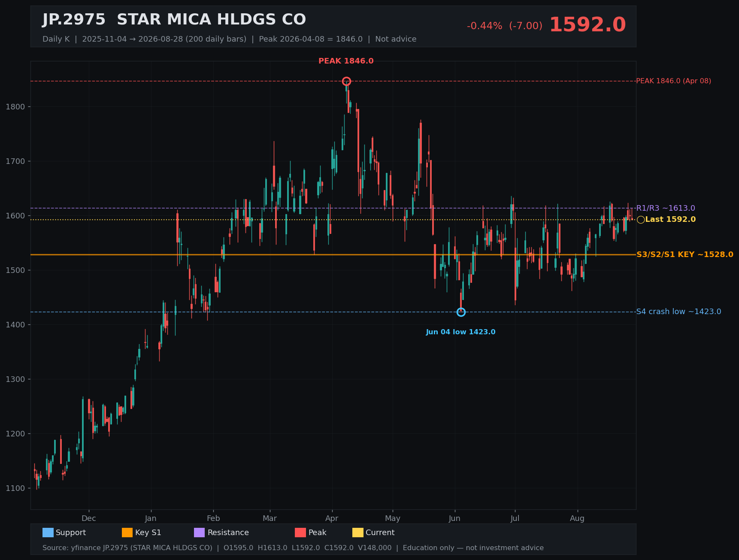Click the red Peak legend swatch
Image resolution: width=739 pixels, height=560 pixels.
click(300, 533)
